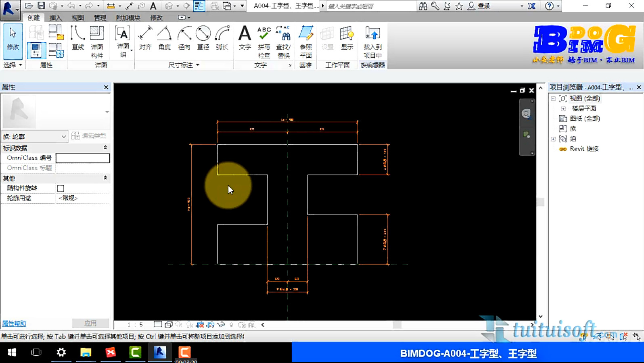Collapse the 视图 (全部) tree node
The image size is (644, 363).
click(x=553, y=98)
